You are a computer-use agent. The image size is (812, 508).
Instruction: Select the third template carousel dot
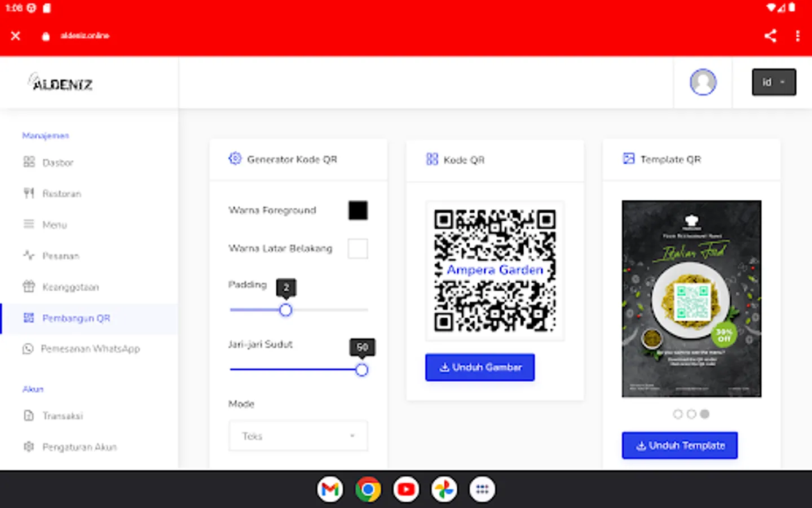(x=705, y=414)
